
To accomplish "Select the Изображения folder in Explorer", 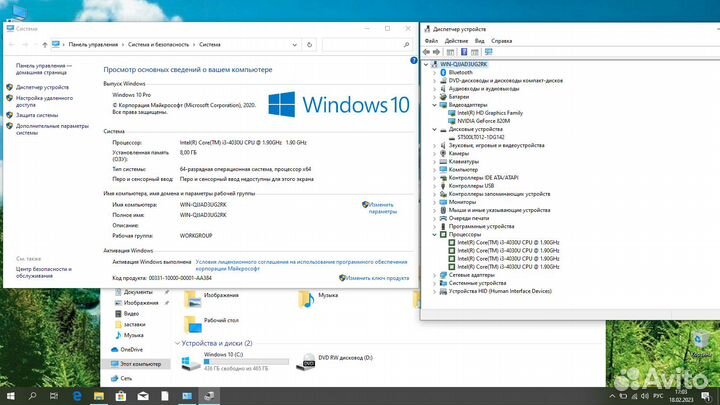I will coord(211,298).
